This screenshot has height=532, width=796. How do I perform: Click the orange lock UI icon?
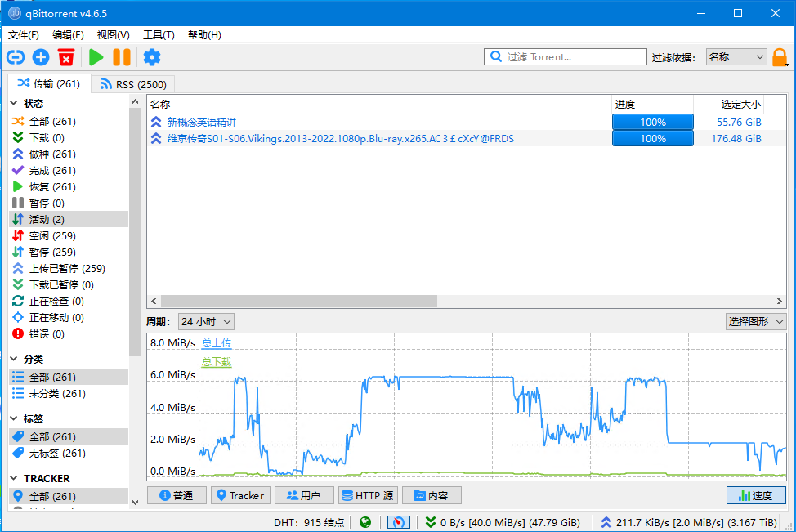point(780,57)
